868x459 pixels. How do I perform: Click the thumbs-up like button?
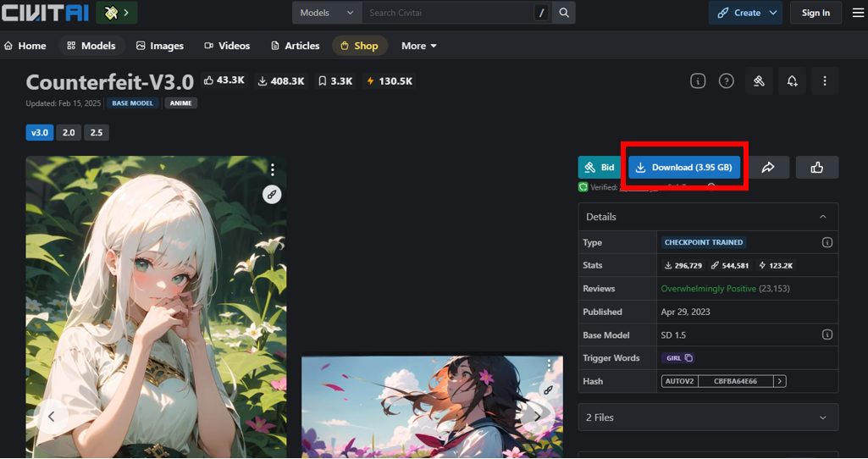[817, 167]
